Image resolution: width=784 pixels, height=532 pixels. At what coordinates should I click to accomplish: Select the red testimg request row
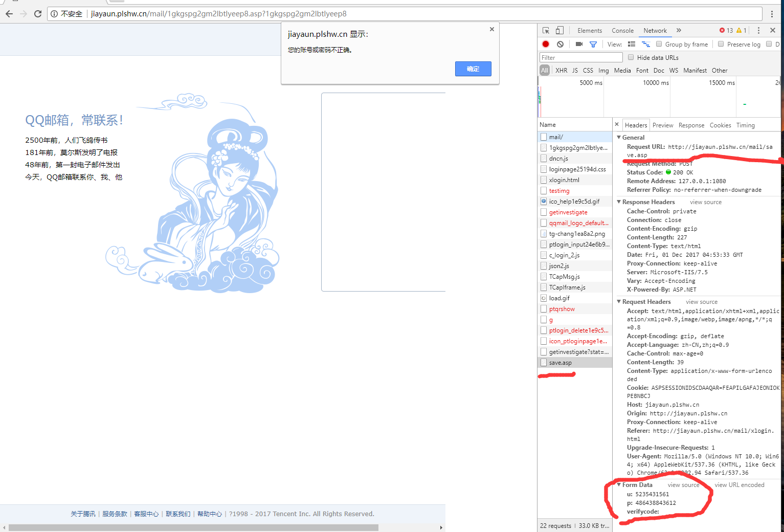coord(575,191)
